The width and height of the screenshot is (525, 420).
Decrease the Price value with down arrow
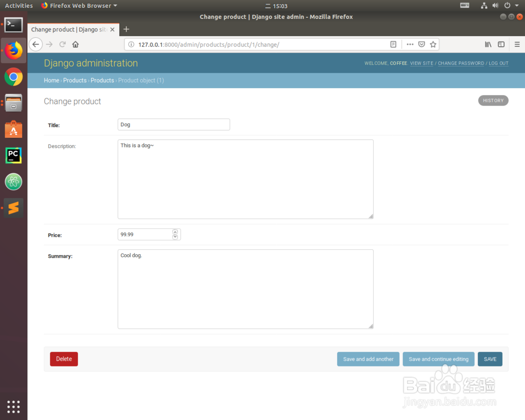coord(175,237)
